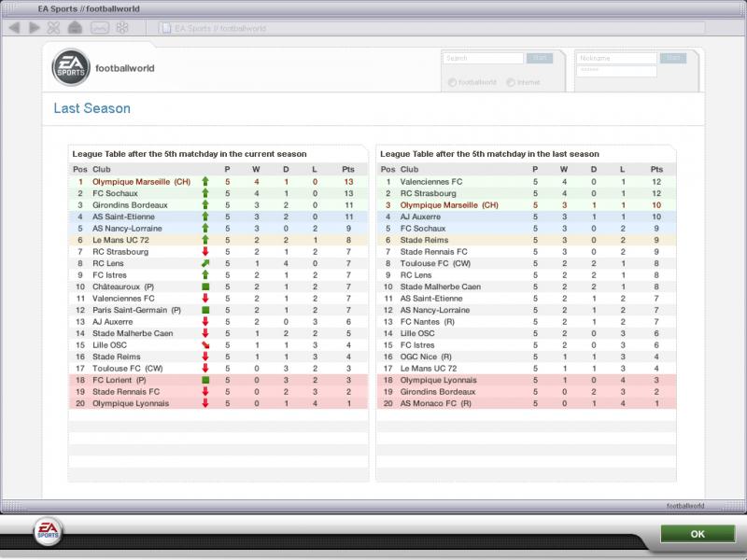747x560 pixels.
Task: Click the EA Sports logo at bottom left
Action: click(49, 533)
